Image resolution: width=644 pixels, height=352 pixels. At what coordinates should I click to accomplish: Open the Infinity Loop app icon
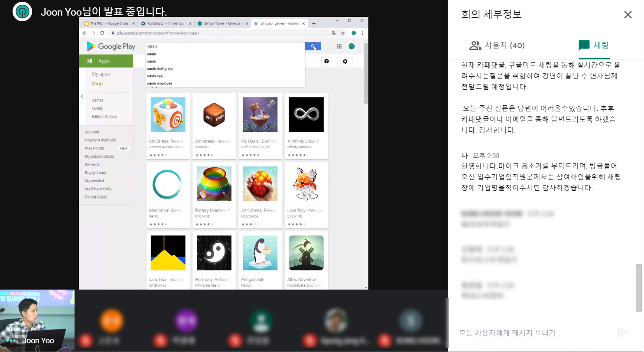(x=306, y=114)
